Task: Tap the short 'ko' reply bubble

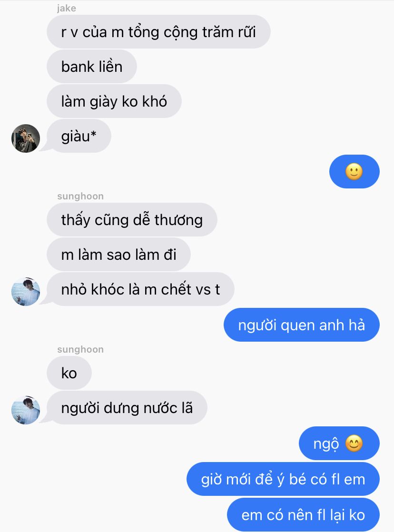Action: coord(69,373)
